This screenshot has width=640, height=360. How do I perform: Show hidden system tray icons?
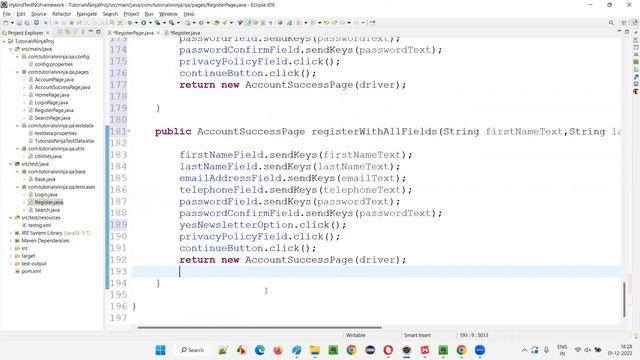[x=524, y=350]
